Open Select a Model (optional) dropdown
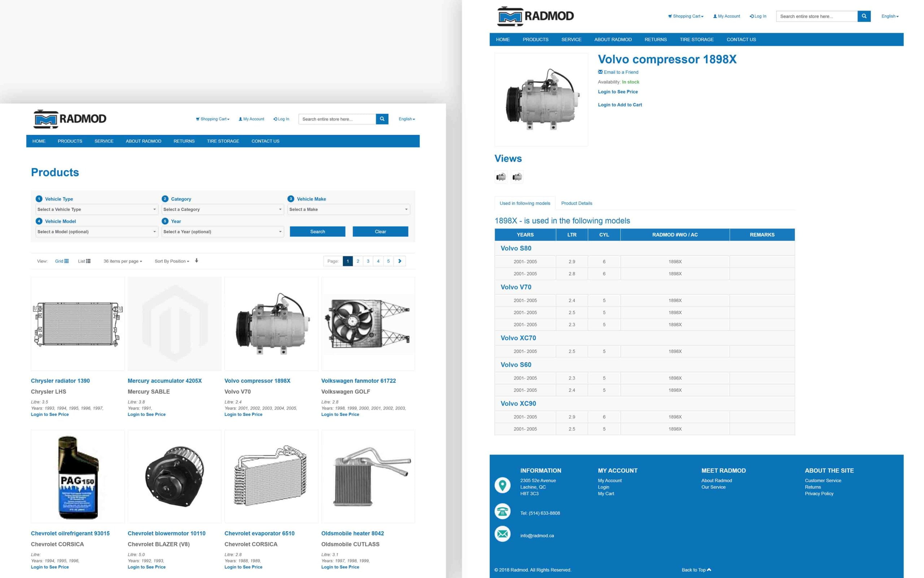 pyautogui.click(x=97, y=232)
